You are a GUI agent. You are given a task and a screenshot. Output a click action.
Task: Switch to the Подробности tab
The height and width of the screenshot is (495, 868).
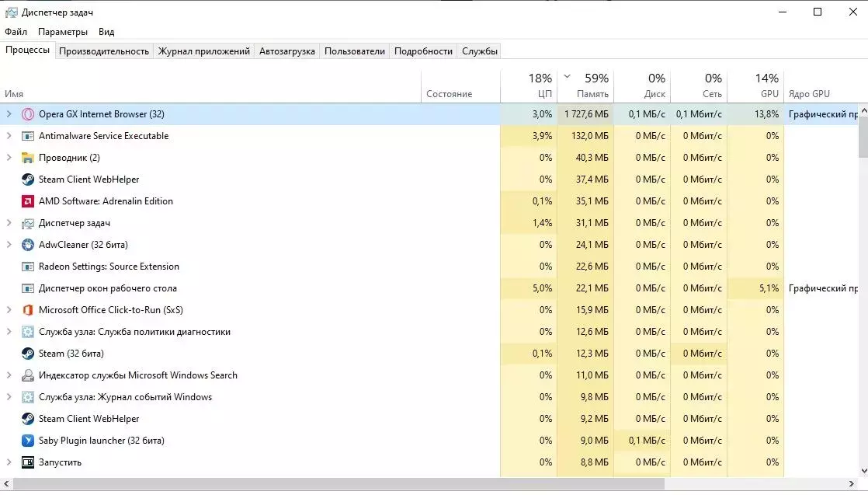tap(423, 51)
